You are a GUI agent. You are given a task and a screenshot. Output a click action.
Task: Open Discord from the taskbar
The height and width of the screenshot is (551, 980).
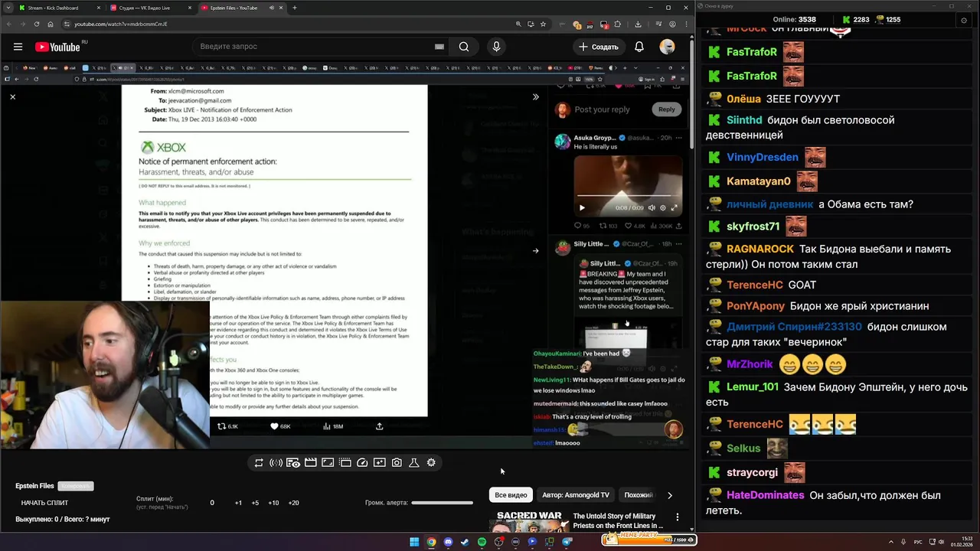click(x=448, y=542)
